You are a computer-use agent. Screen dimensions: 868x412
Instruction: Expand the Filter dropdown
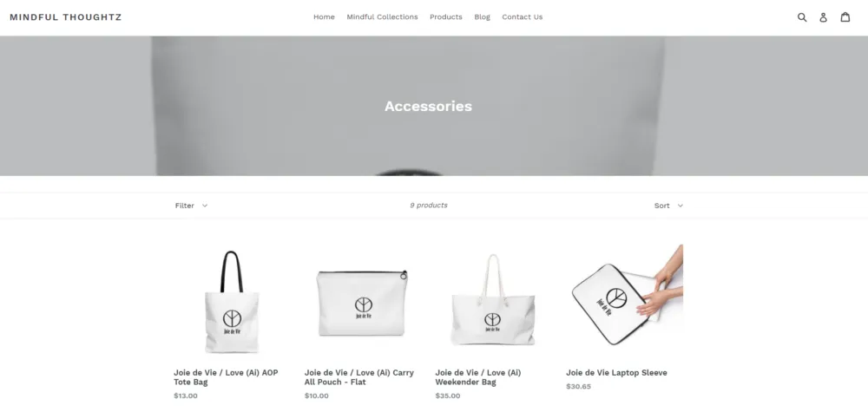[192, 206]
